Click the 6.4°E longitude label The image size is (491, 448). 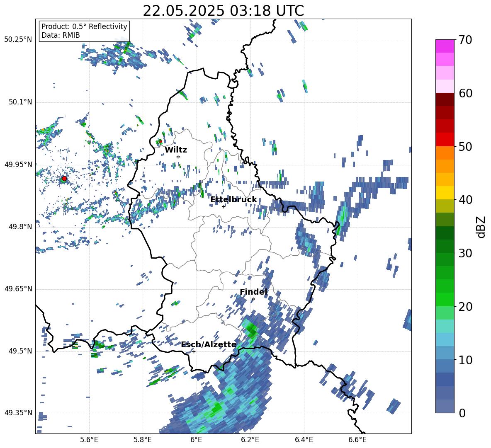pyautogui.click(x=304, y=440)
